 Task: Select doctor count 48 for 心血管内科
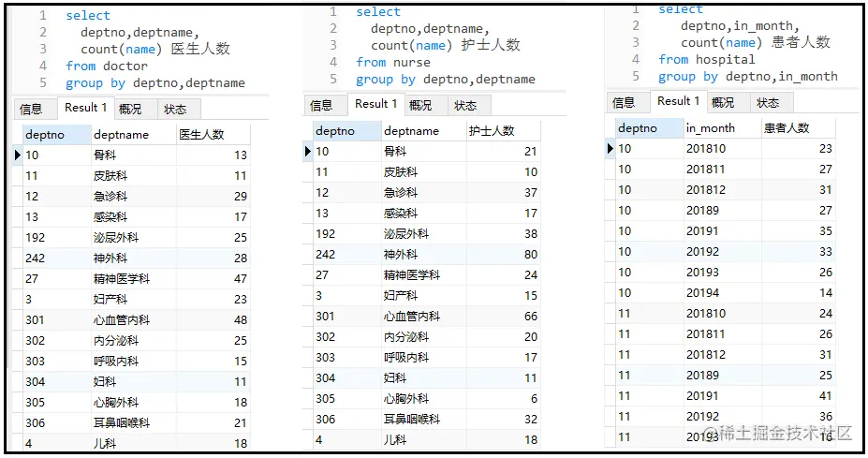tap(213, 320)
